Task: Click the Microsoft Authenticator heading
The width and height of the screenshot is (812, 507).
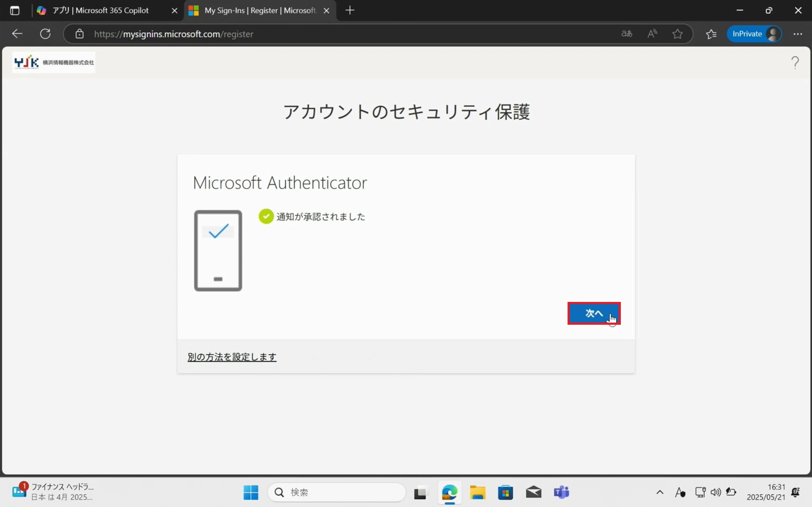Action: point(280,183)
